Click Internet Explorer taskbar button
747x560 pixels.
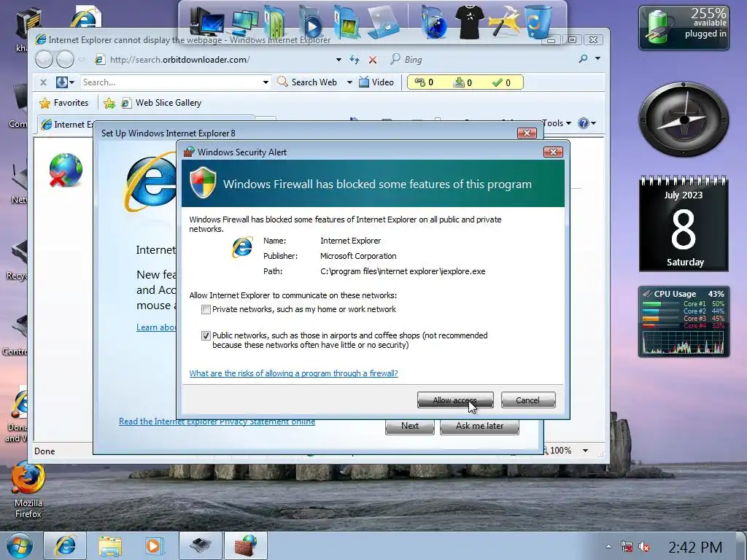[x=65, y=545]
